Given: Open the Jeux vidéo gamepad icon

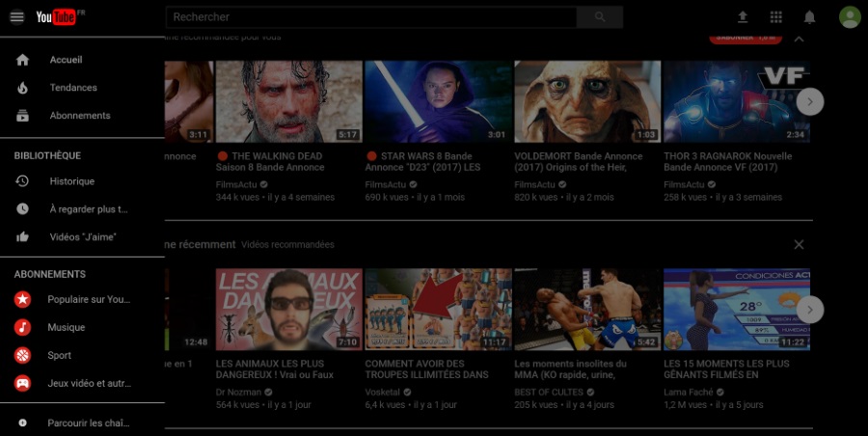Looking at the screenshot, I should tap(23, 383).
